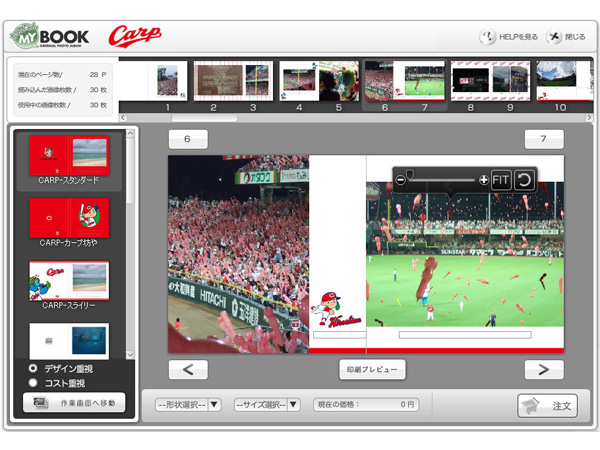Viewport: 600px width, 450px height.
Task: Select pages 8-9 spread thumbnail
Action: tap(491, 81)
